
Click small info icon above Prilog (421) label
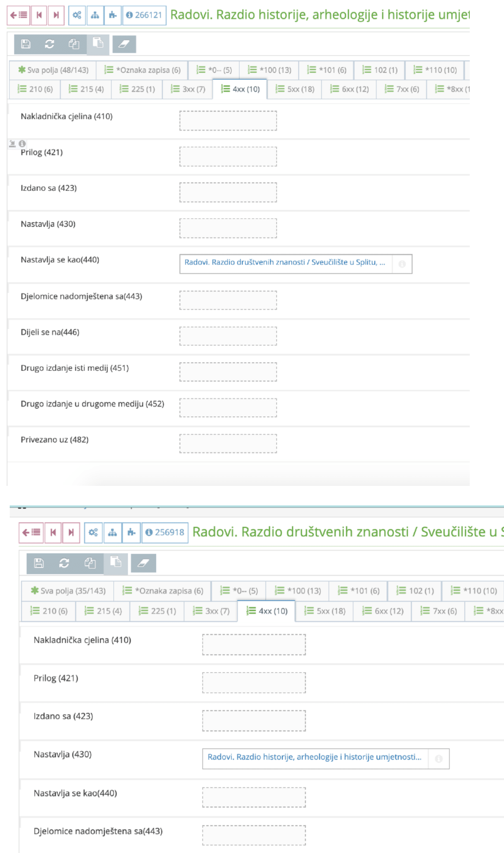(22, 143)
